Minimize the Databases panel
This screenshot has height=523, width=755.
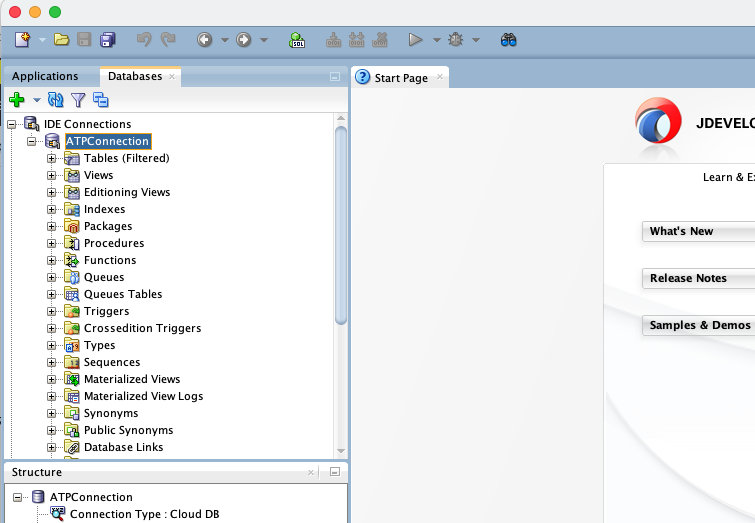coord(335,77)
